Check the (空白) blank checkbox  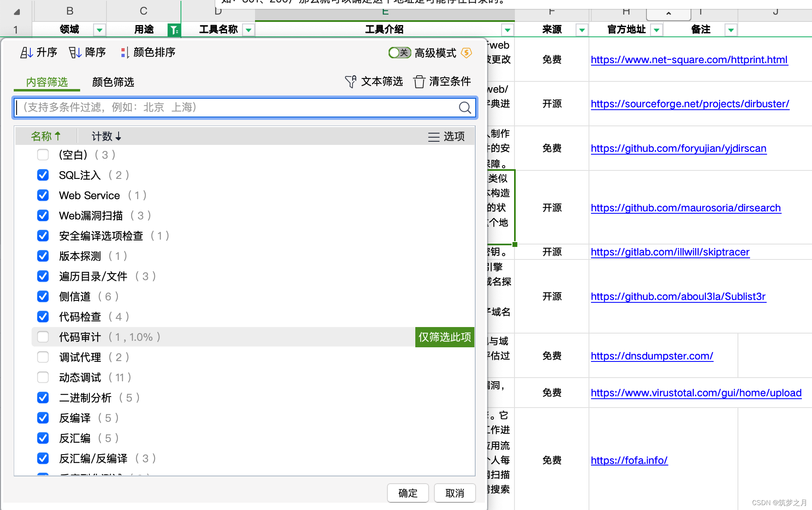coord(43,155)
